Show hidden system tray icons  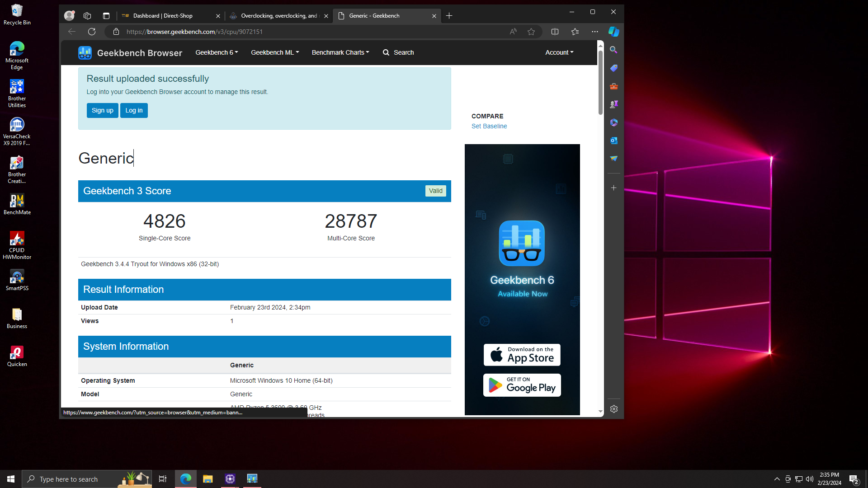777,479
